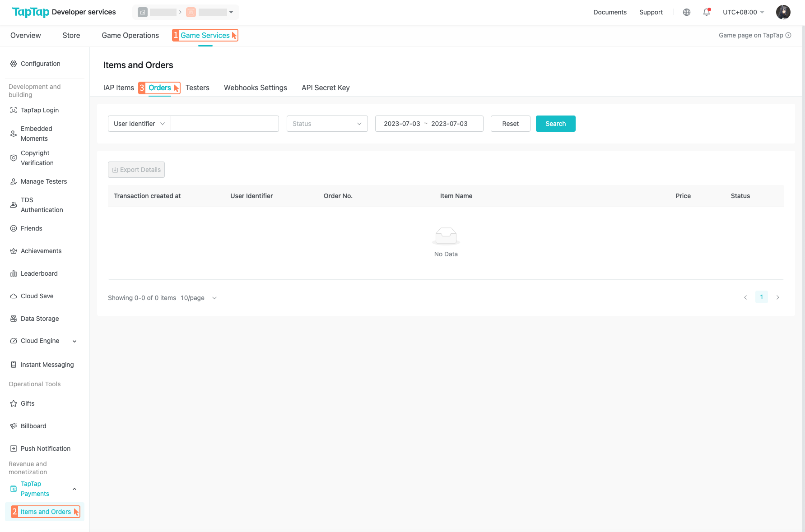Open the Webhooks Settings tab
Screen dimensions: 805x532
click(x=256, y=88)
